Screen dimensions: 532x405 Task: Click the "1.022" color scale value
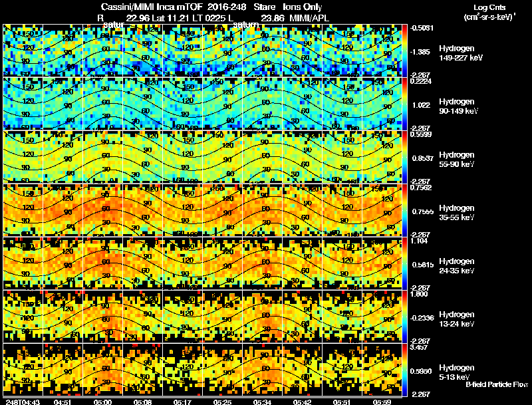pos(421,105)
